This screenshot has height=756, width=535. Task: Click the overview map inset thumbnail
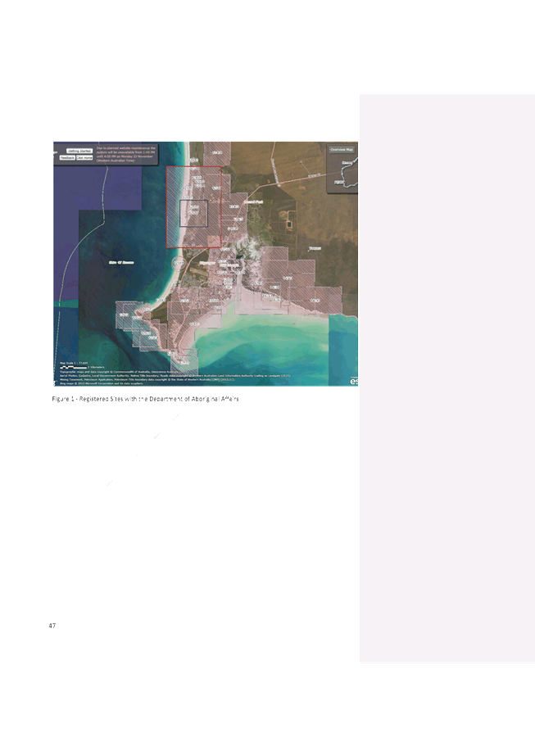click(x=344, y=174)
